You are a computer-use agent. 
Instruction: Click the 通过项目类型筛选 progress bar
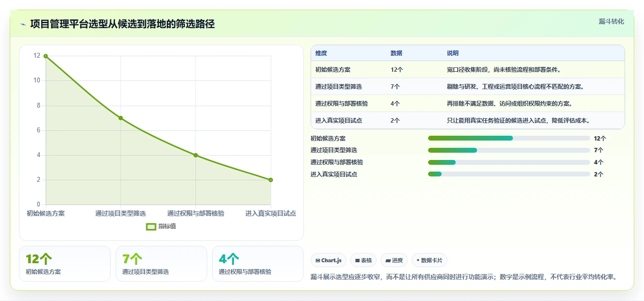[509, 150]
